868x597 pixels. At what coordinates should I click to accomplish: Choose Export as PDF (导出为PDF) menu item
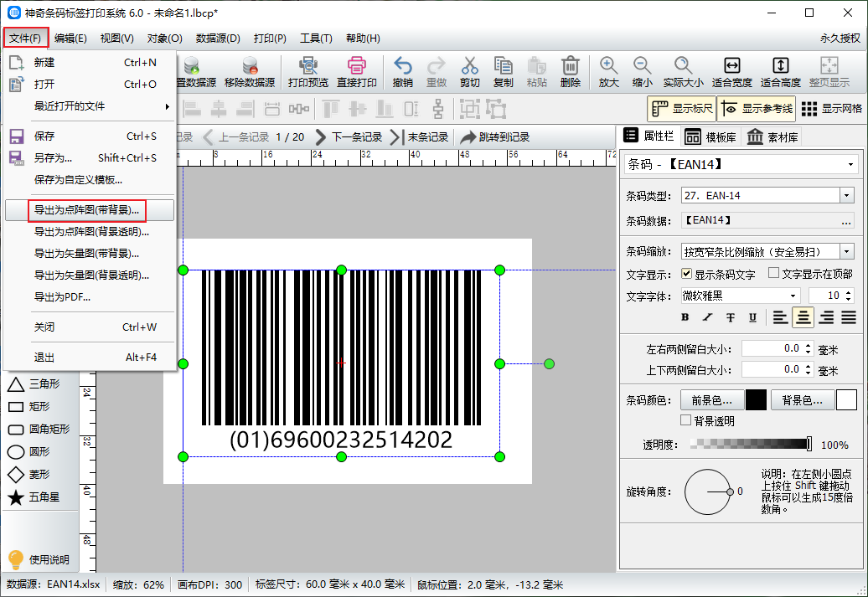(90, 297)
